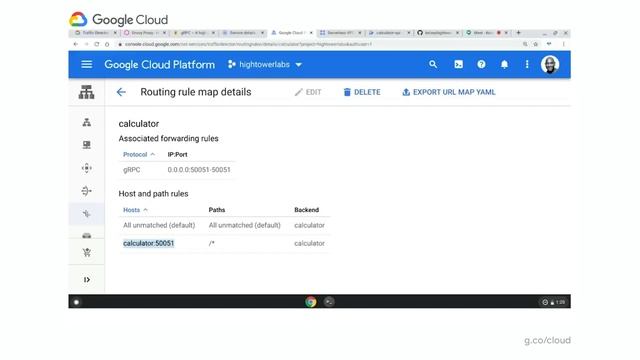Click the highlighted calculator:50051 host
This screenshot has height=360, width=640.
[149, 243]
